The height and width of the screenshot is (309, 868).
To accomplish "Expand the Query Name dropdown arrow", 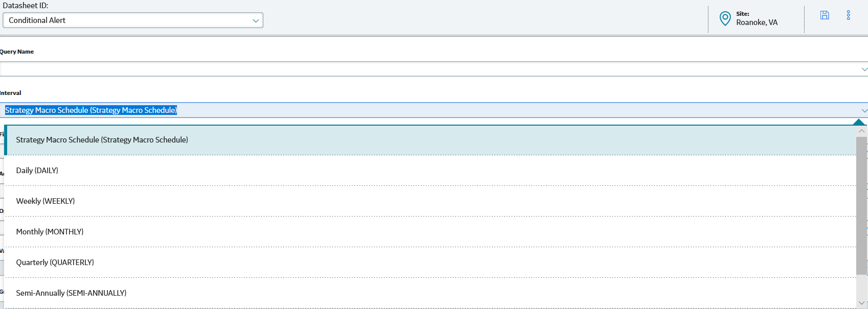I will [x=864, y=69].
